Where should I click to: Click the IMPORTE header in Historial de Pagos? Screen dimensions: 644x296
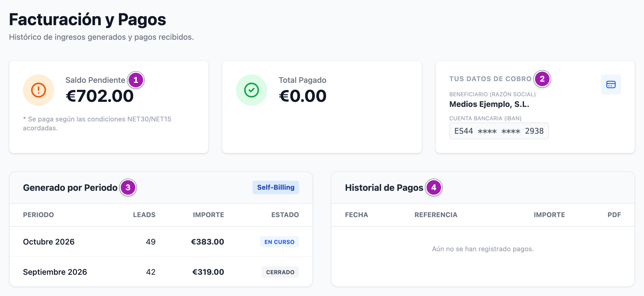pyautogui.click(x=549, y=215)
